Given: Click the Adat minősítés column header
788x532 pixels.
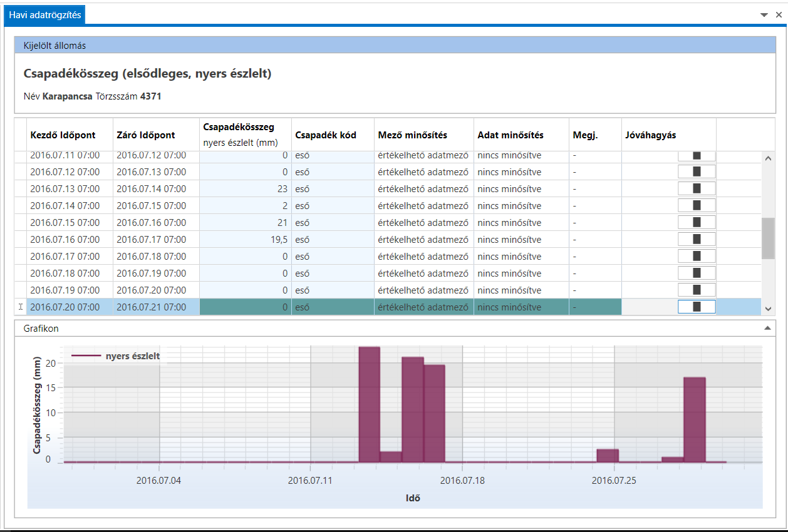Looking at the screenshot, I should (521, 135).
